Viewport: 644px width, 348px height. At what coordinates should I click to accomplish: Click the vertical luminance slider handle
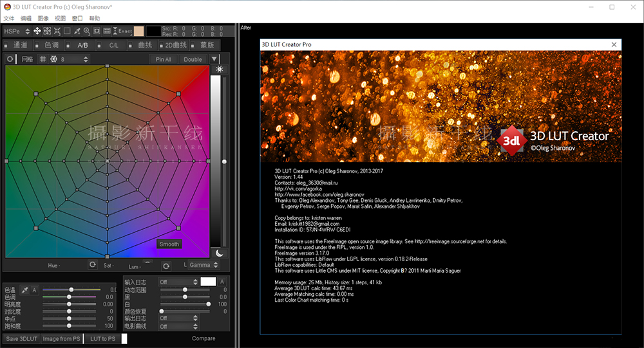pos(224,161)
